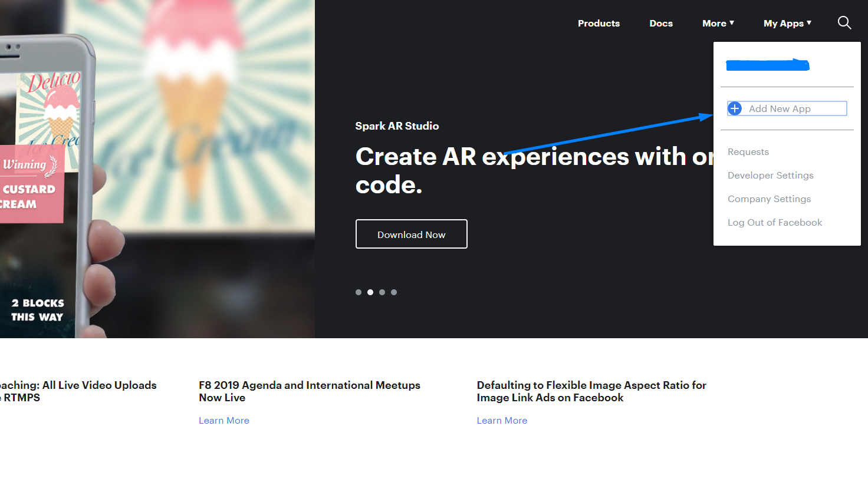Select the second carousel dot
This screenshot has height=502, width=868.
(x=370, y=292)
